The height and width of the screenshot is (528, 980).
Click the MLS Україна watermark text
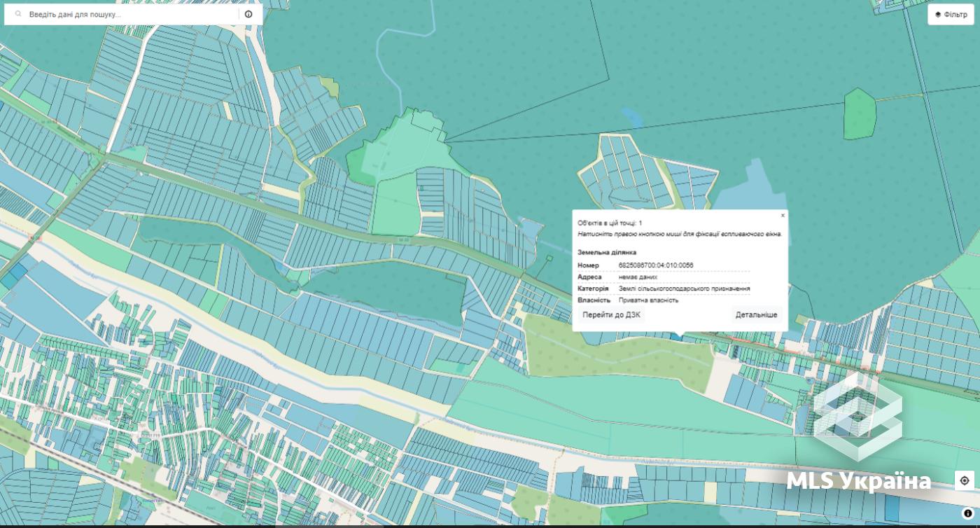coord(859,481)
